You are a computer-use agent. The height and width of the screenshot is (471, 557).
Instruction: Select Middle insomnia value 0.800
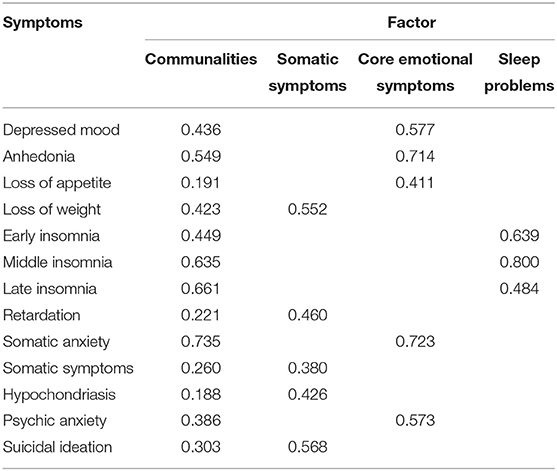(x=519, y=262)
